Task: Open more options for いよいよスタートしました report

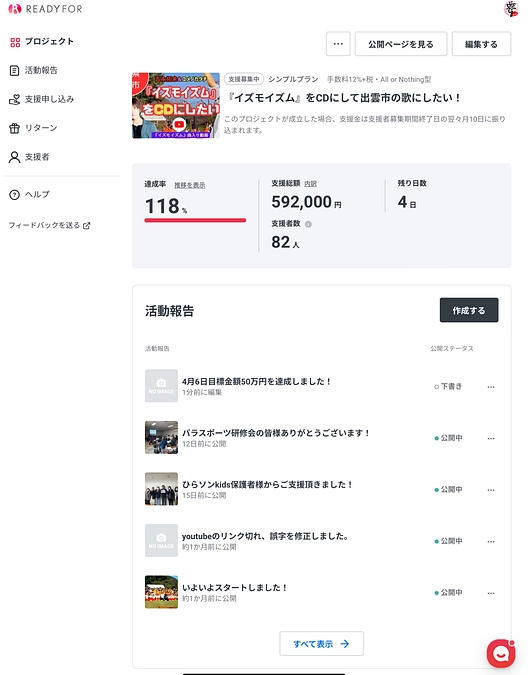Action: [491, 593]
